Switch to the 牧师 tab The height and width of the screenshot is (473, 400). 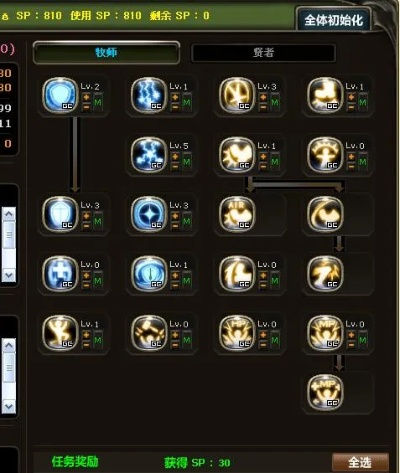(106, 53)
